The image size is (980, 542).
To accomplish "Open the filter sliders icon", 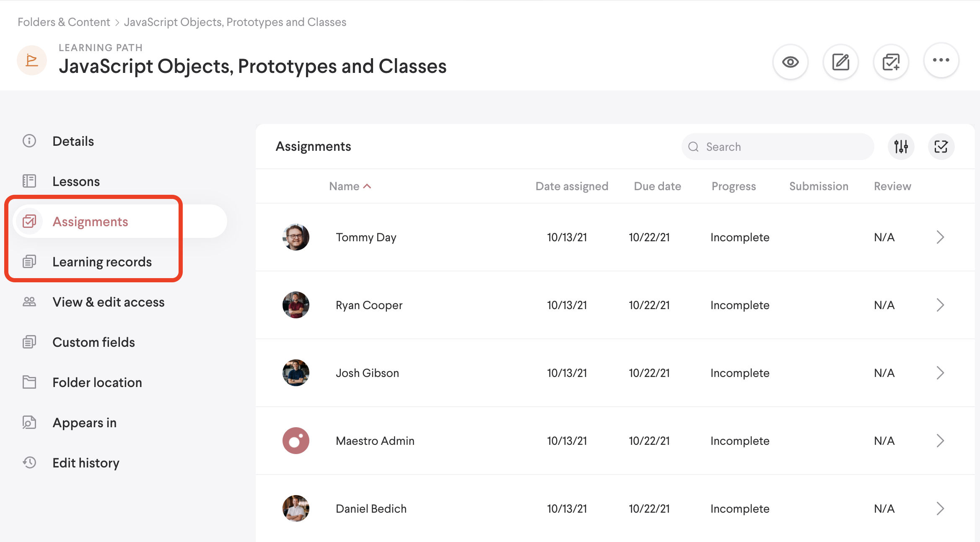I will (901, 147).
